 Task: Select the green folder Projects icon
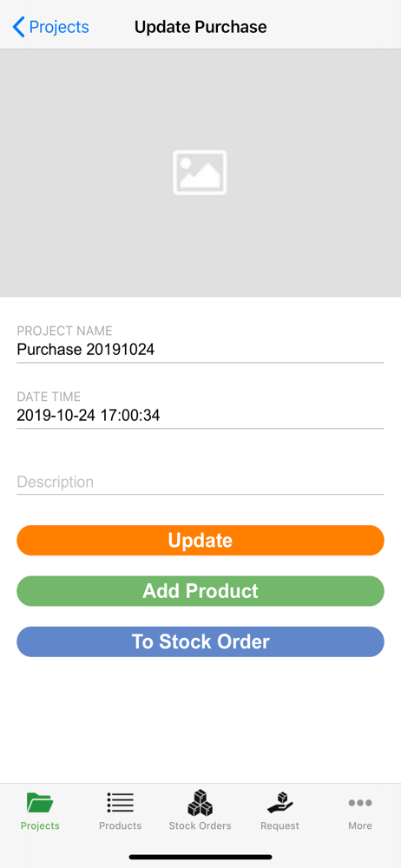(40, 803)
